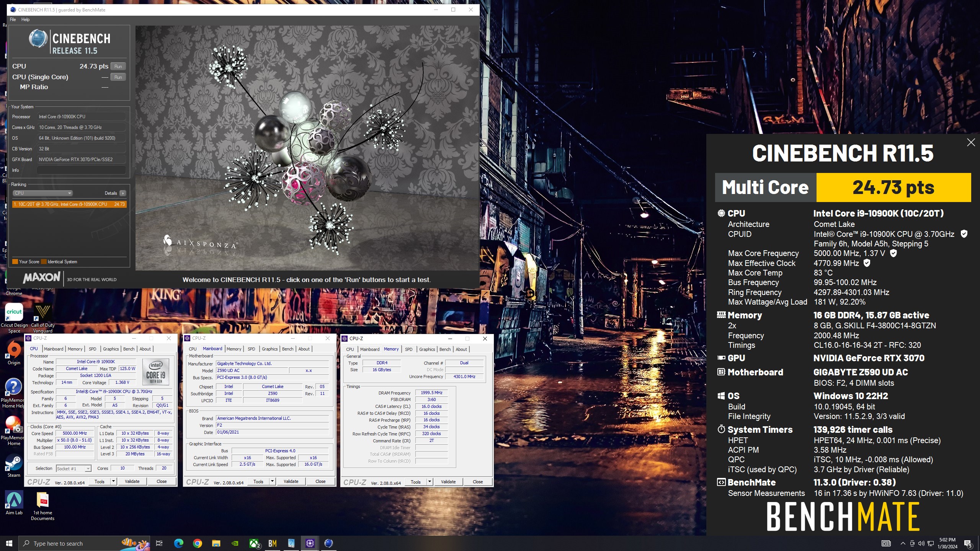Click Validate in Timings CPU-Z window

[x=448, y=482]
